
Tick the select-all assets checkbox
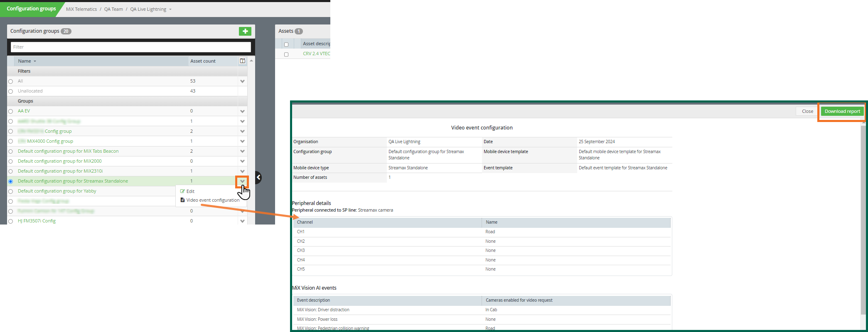tap(286, 44)
